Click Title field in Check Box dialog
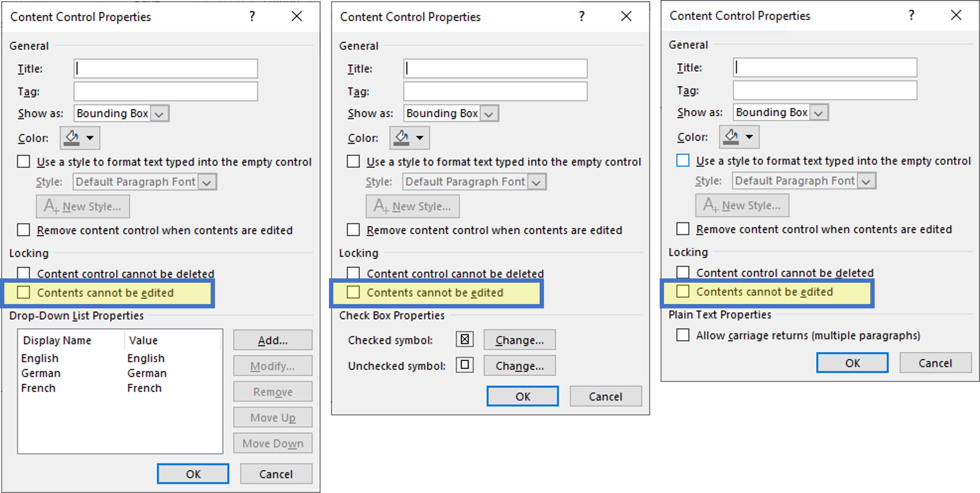The width and height of the screenshot is (980, 493). point(495,68)
